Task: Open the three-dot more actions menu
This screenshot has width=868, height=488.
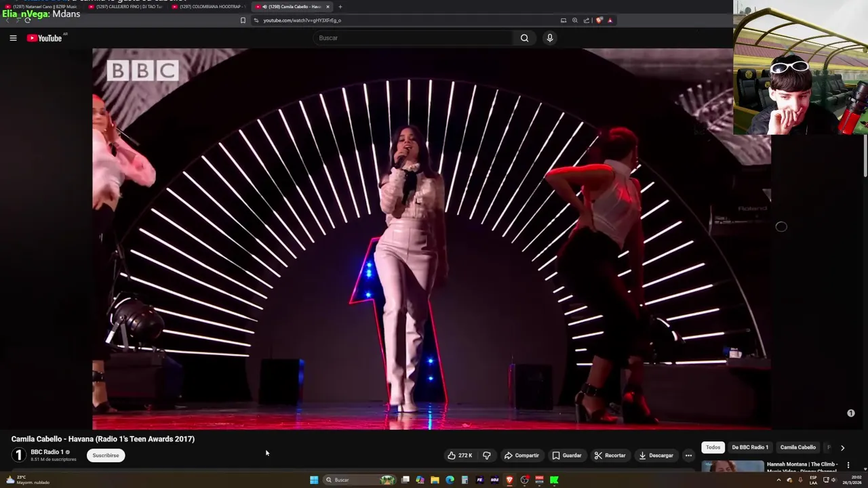Action: [x=688, y=455]
